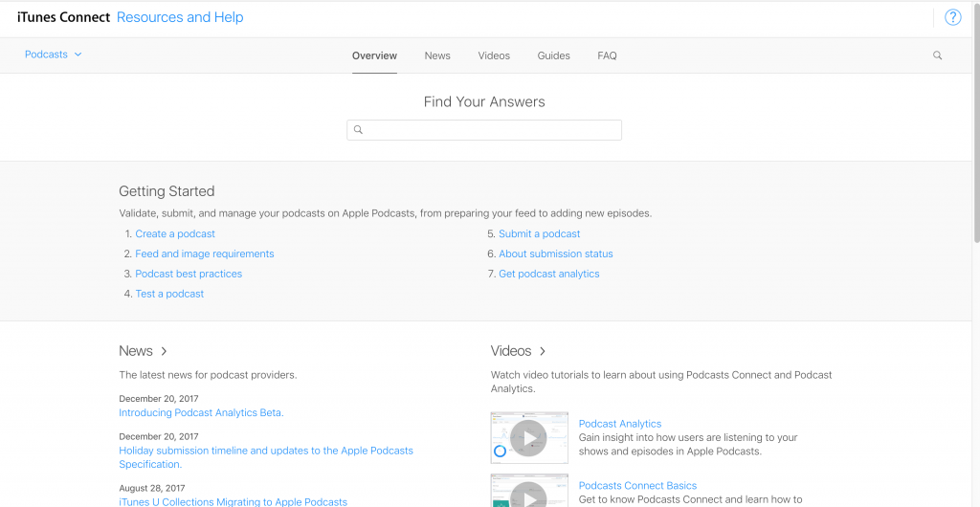Open Podcast best practices link

click(189, 274)
